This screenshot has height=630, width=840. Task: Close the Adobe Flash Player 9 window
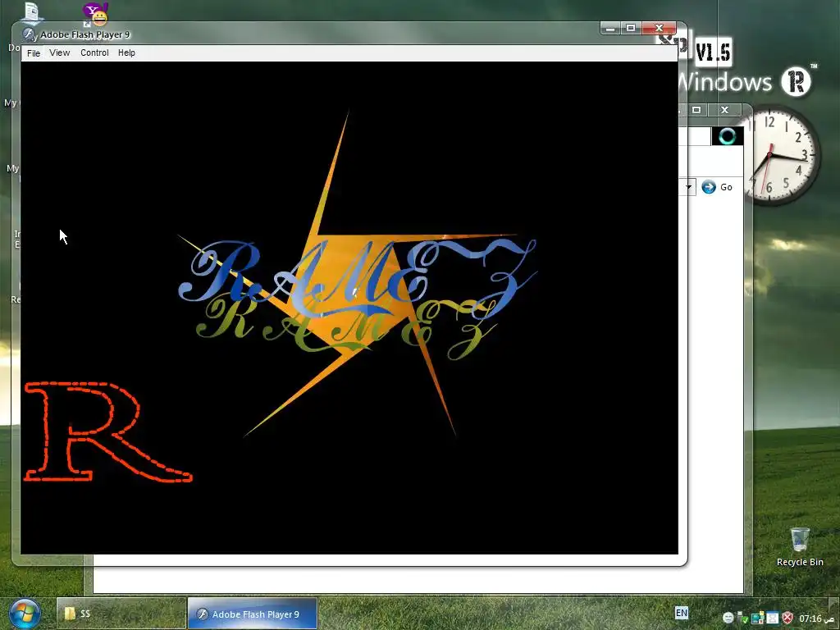[660, 28]
